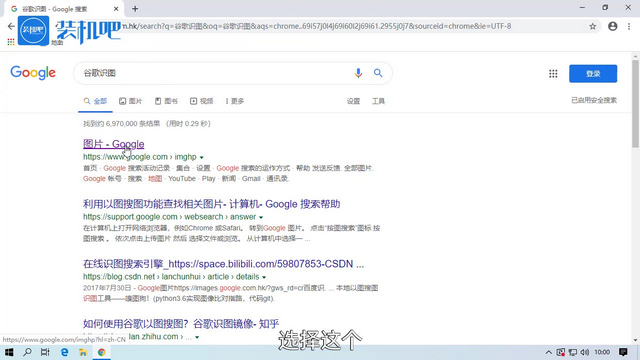Click the Apps grid in bookmarks bar
This screenshot has width=640, height=360.
coord(11,42)
